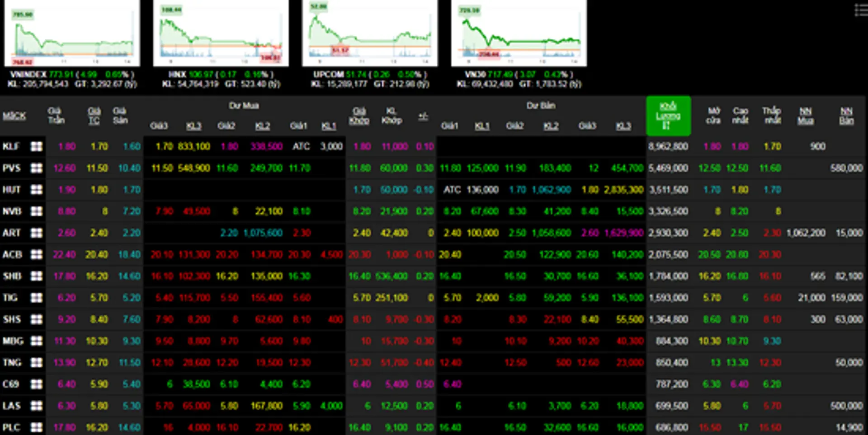Click SHB matched volume 636,400

(x=392, y=276)
